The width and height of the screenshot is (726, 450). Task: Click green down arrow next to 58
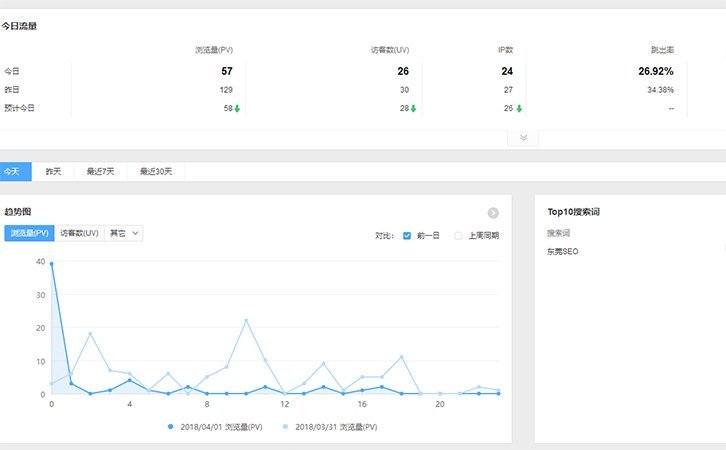tap(237, 108)
